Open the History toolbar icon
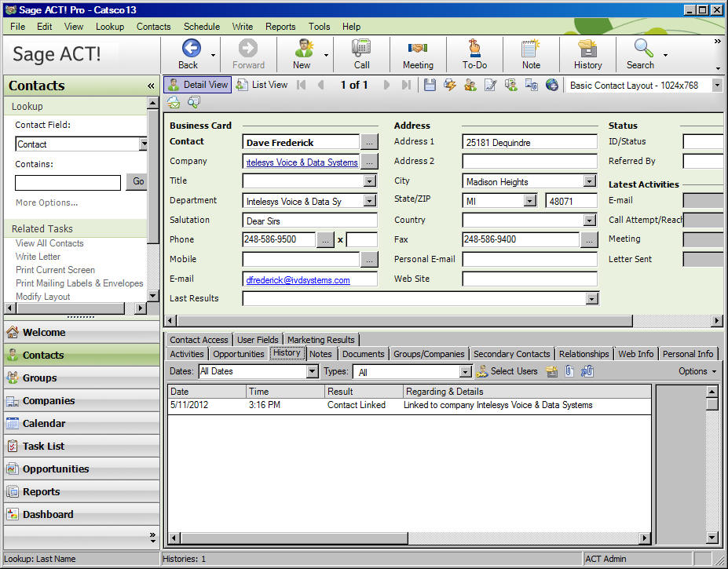Image resolution: width=728 pixels, height=569 pixels. [x=587, y=49]
